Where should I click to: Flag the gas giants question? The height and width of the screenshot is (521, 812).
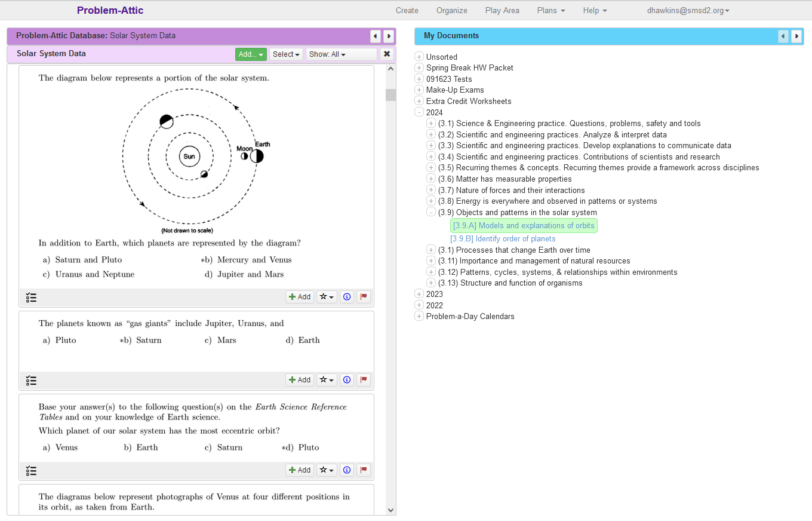[x=364, y=380]
